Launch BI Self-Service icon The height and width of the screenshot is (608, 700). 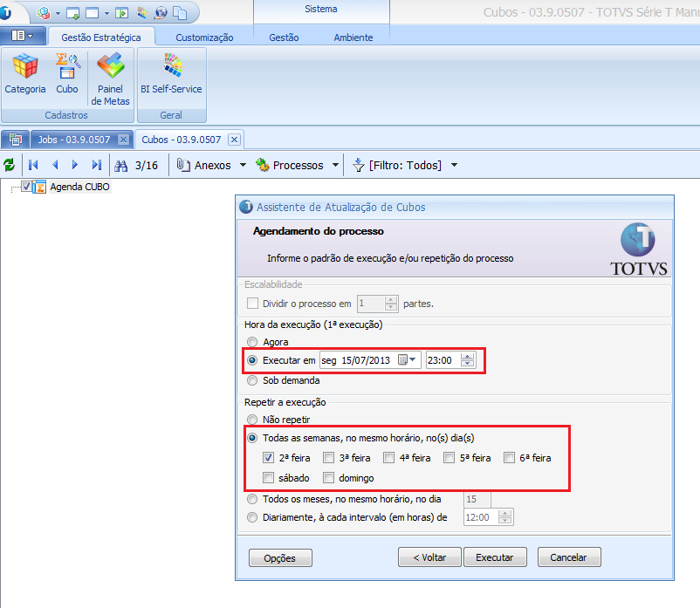point(172,65)
